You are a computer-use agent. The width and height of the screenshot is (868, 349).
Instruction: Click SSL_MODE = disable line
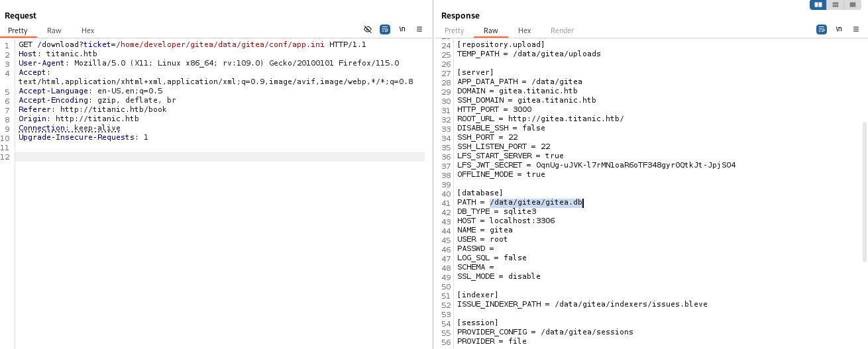499,276
